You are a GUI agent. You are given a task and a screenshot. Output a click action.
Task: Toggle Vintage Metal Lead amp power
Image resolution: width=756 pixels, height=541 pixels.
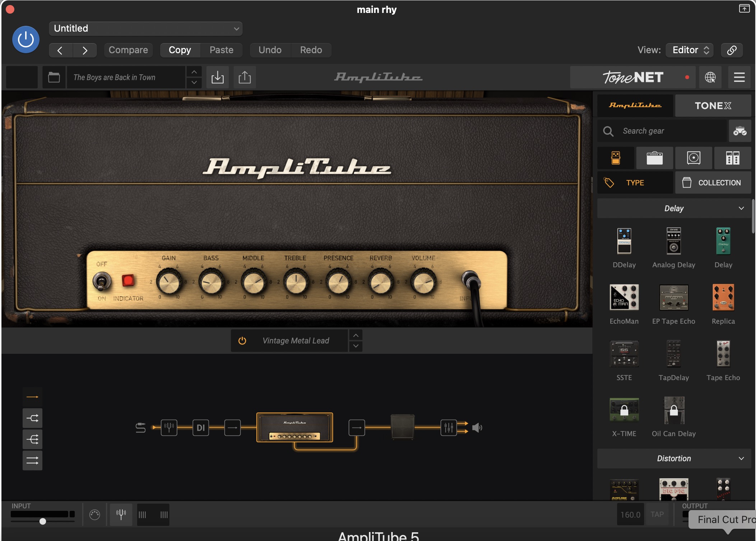pyautogui.click(x=242, y=341)
